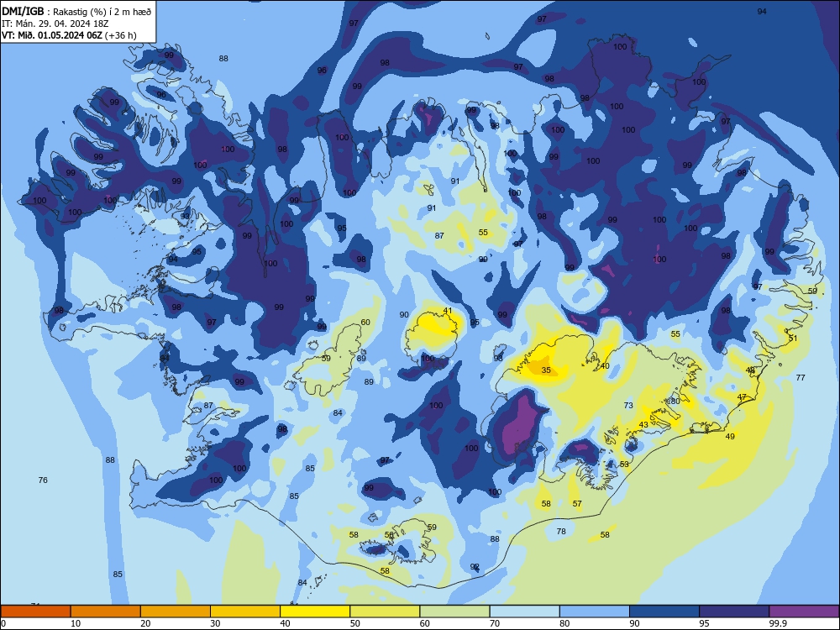Select the humidity value '57' on the map

tap(577, 503)
